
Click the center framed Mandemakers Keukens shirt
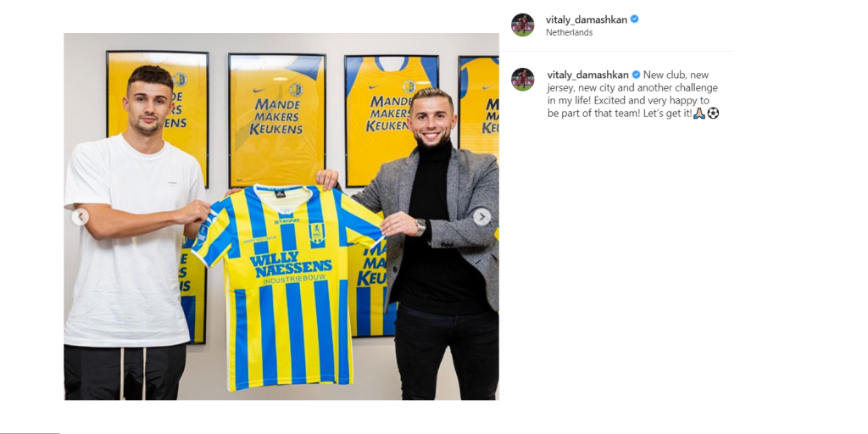pos(277,120)
